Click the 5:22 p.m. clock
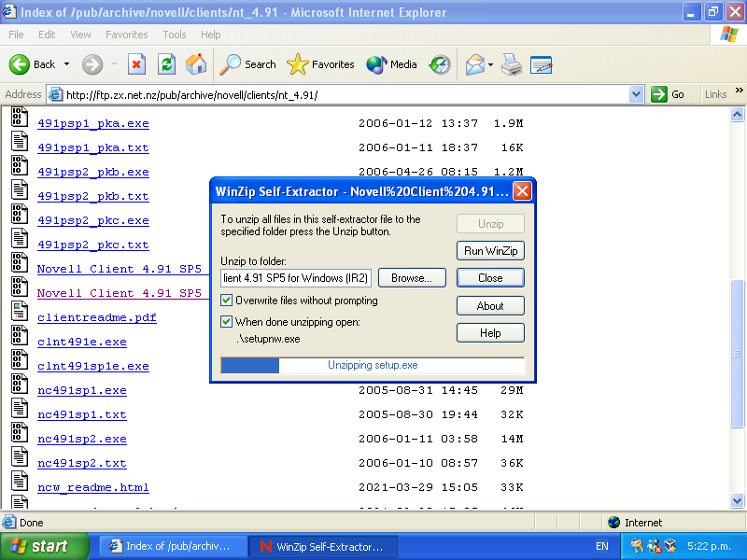Image resolution: width=747 pixels, height=560 pixels. (709, 546)
